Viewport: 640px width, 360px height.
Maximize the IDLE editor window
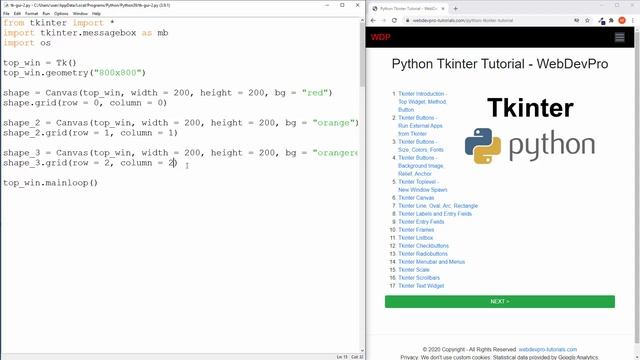point(342,5)
